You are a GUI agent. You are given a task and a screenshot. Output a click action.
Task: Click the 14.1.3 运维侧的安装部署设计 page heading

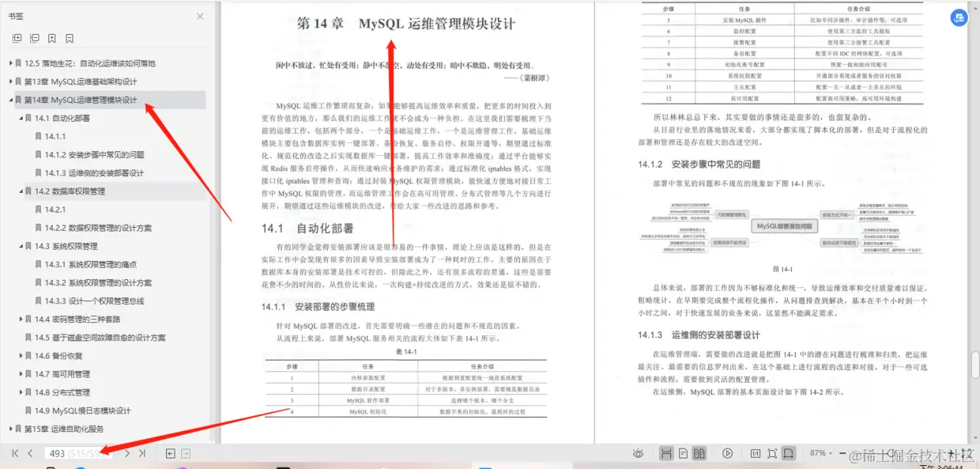click(699, 335)
